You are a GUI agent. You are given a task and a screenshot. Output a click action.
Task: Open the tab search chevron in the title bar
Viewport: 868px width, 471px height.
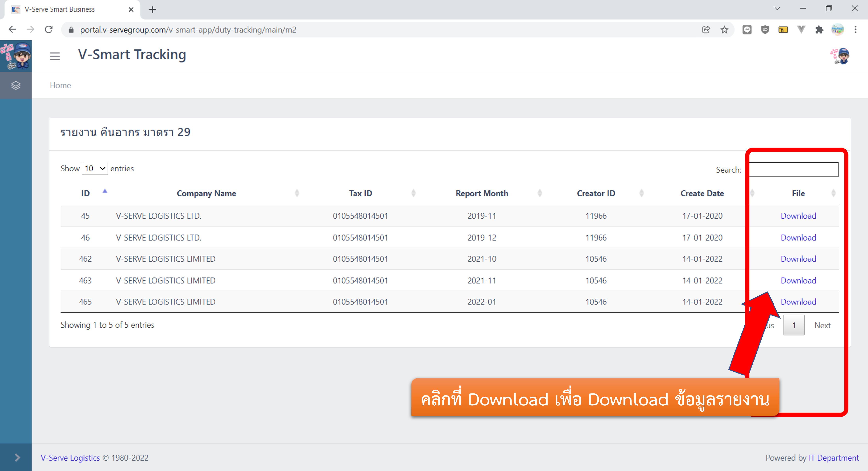(x=777, y=8)
